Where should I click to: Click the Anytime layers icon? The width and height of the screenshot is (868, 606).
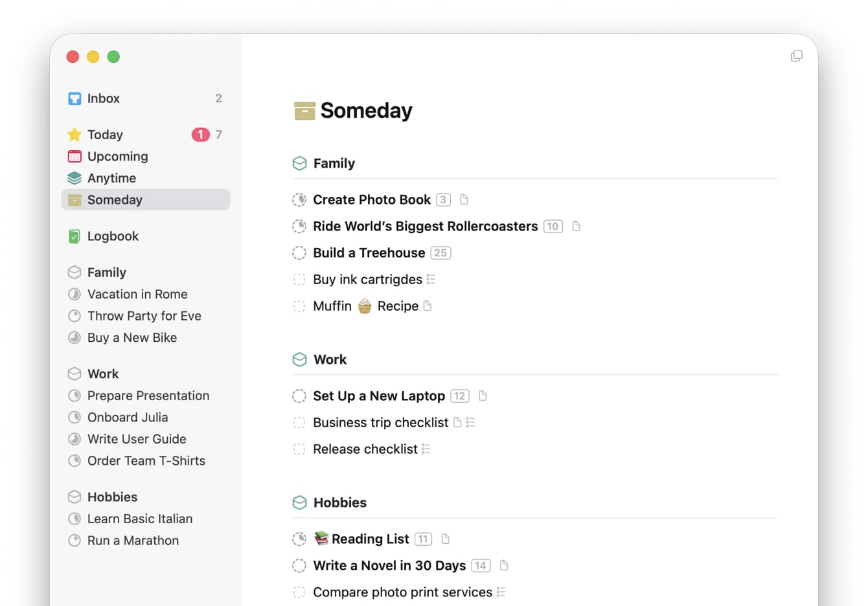click(74, 177)
